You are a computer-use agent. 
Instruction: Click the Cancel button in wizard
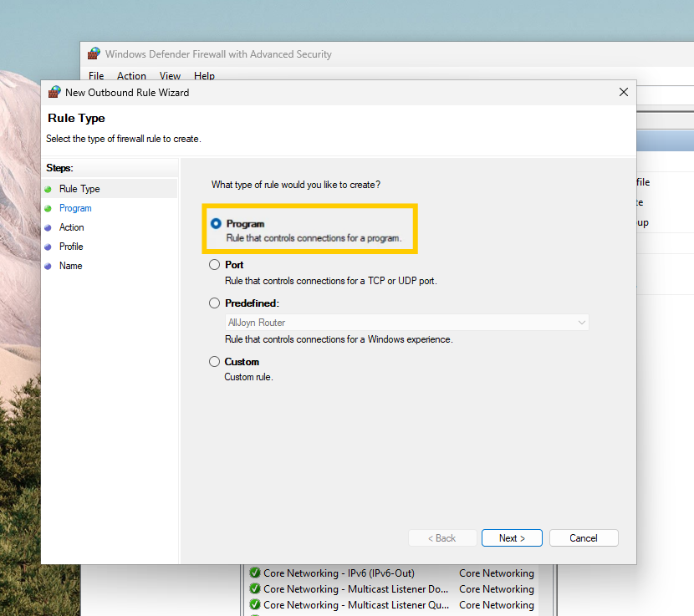click(584, 538)
